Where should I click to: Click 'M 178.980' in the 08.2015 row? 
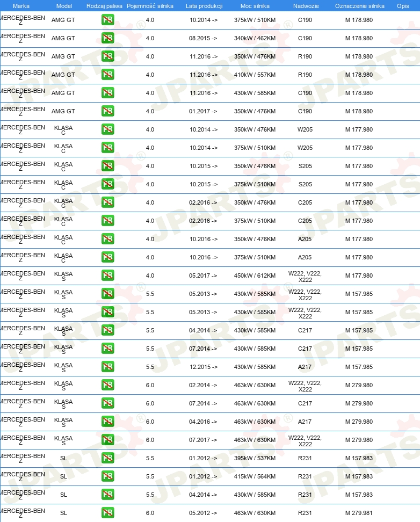[x=359, y=38]
